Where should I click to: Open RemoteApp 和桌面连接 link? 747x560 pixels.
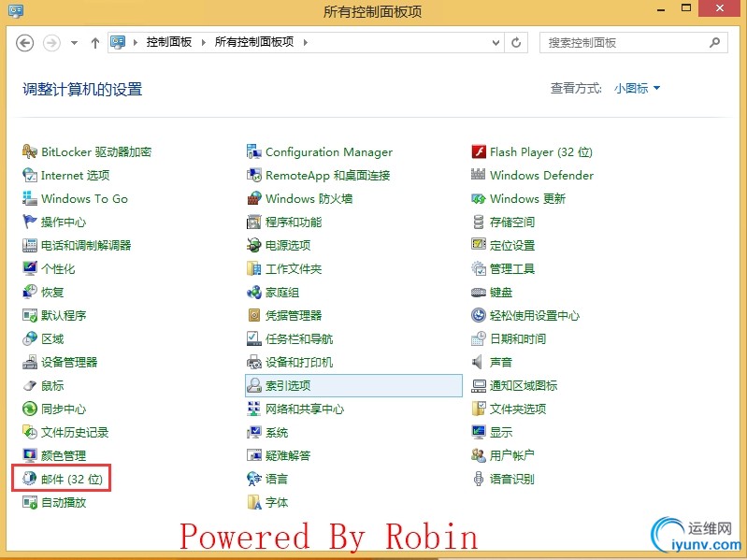click(328, 175)
